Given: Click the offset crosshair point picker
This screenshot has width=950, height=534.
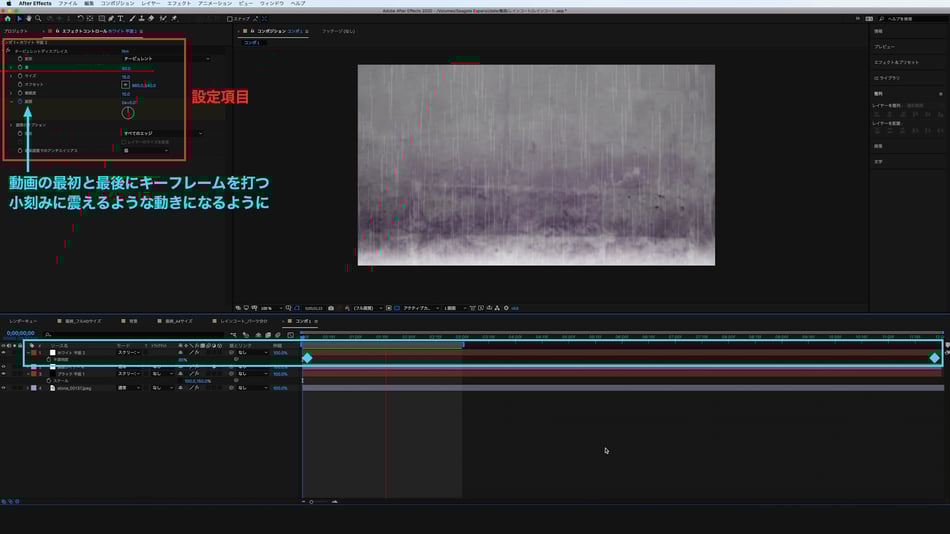Looking at the screenshot, I should click(126, 85).
